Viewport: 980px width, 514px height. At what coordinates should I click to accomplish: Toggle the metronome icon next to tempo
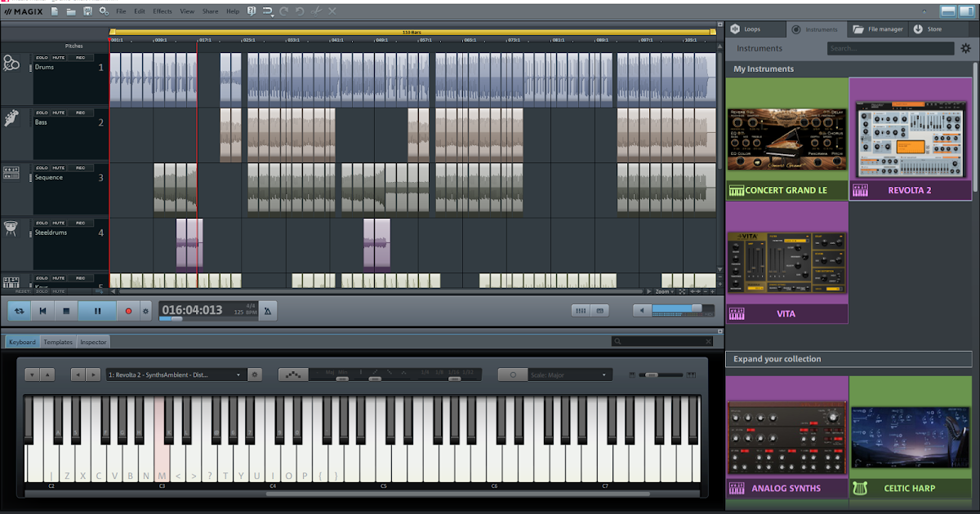coord(269,310)
